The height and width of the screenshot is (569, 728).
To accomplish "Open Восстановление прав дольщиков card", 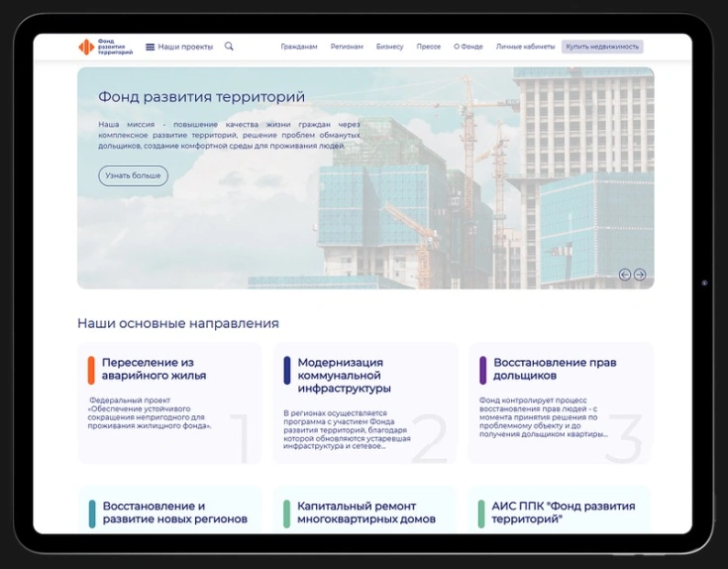I will [x=561, y=403].
